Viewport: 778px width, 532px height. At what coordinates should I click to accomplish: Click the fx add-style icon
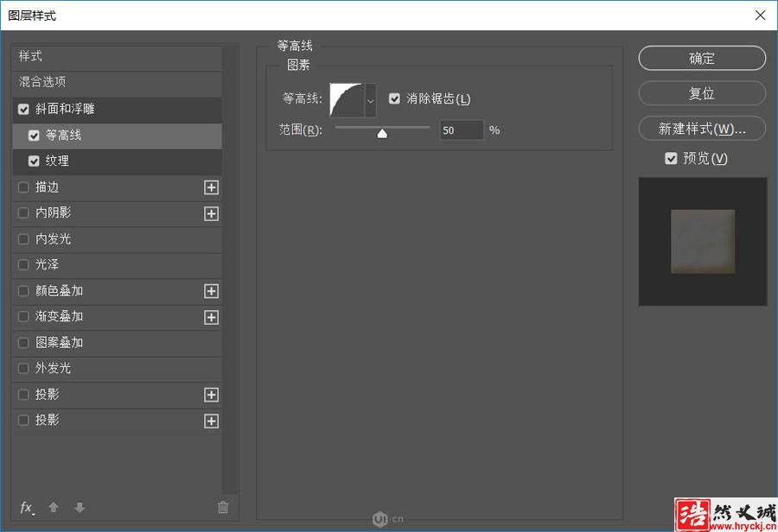click(27, 508)
